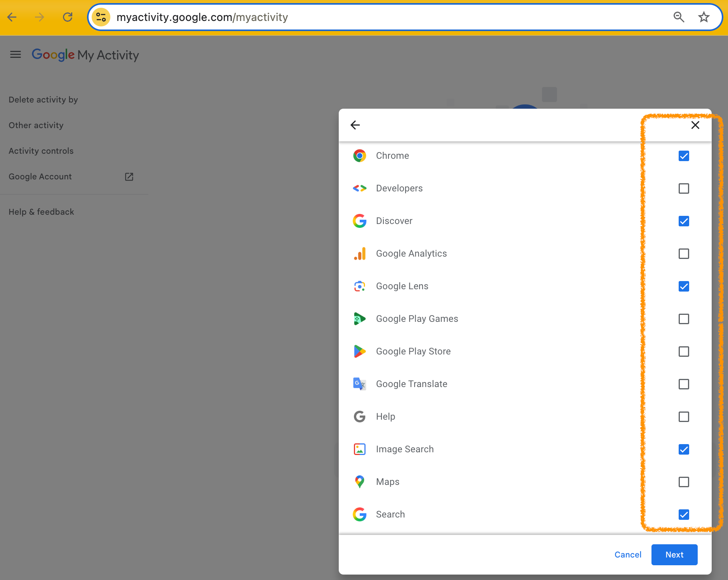Image resolution: width=728 pixels, height=580 pixels.
Task: Click the gray Help Google icon
Action: coord(360,417)
